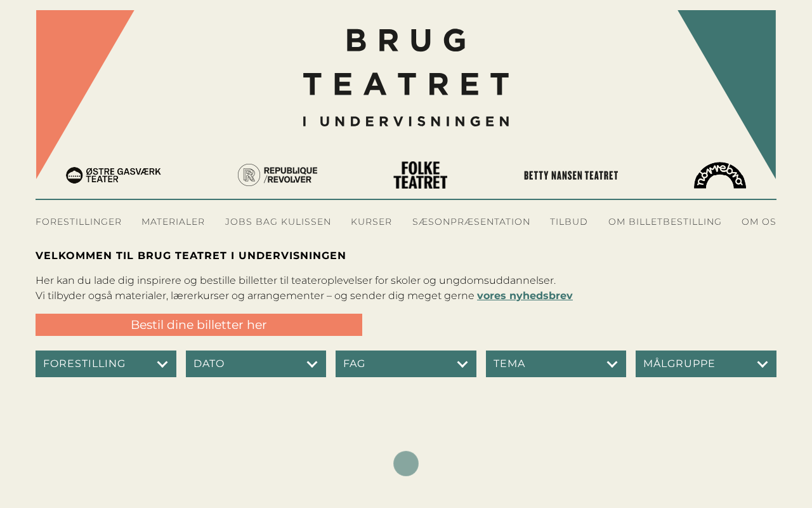
Task: Expand the Målgruppe filter dropdown
Action: pos(706,364)
